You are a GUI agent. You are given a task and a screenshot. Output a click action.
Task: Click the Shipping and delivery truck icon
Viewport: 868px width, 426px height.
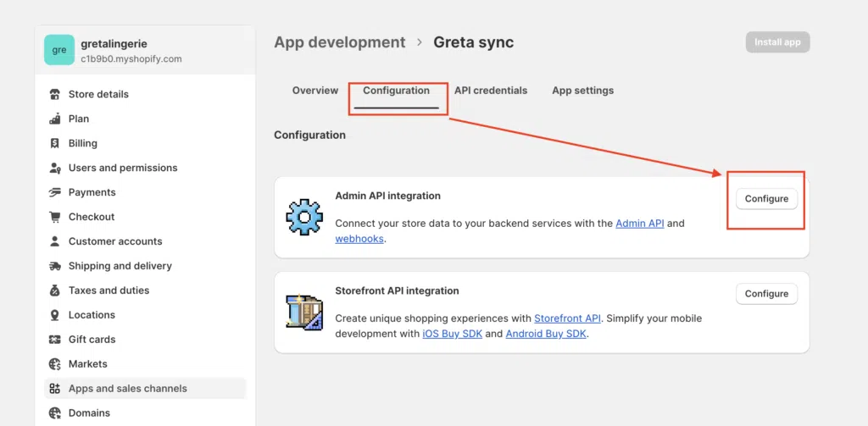pos(55,266)
